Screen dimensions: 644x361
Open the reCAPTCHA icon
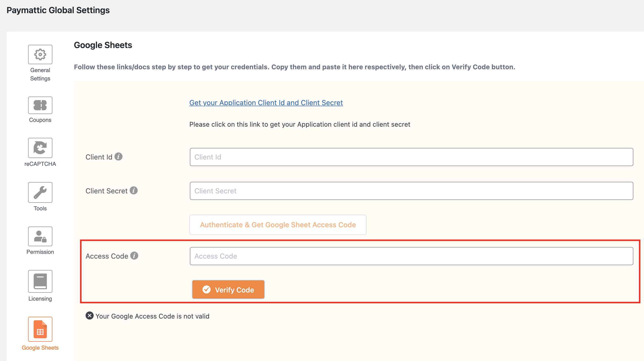pos(40,148)
